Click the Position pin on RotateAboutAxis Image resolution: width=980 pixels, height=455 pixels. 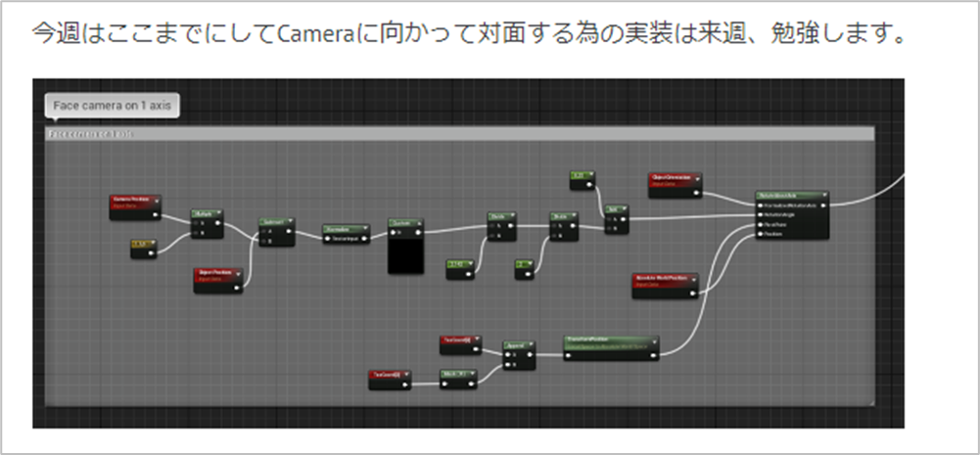760,234
